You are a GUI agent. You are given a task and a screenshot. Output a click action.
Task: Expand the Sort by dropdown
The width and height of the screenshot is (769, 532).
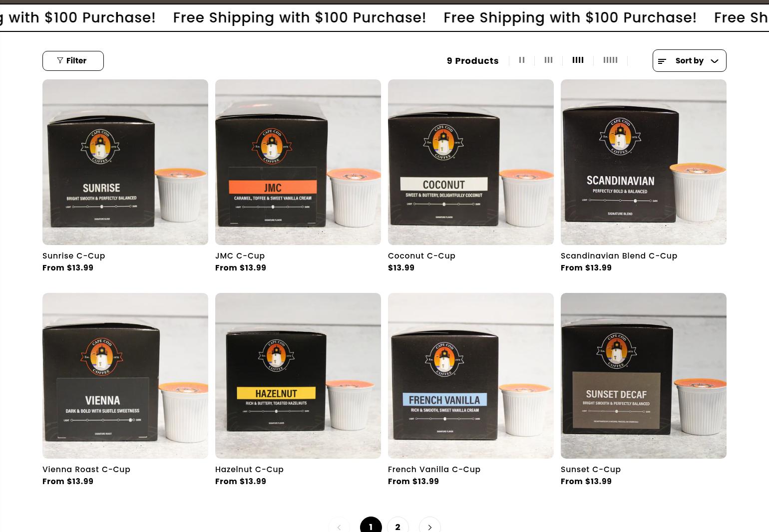click(689, 61)
